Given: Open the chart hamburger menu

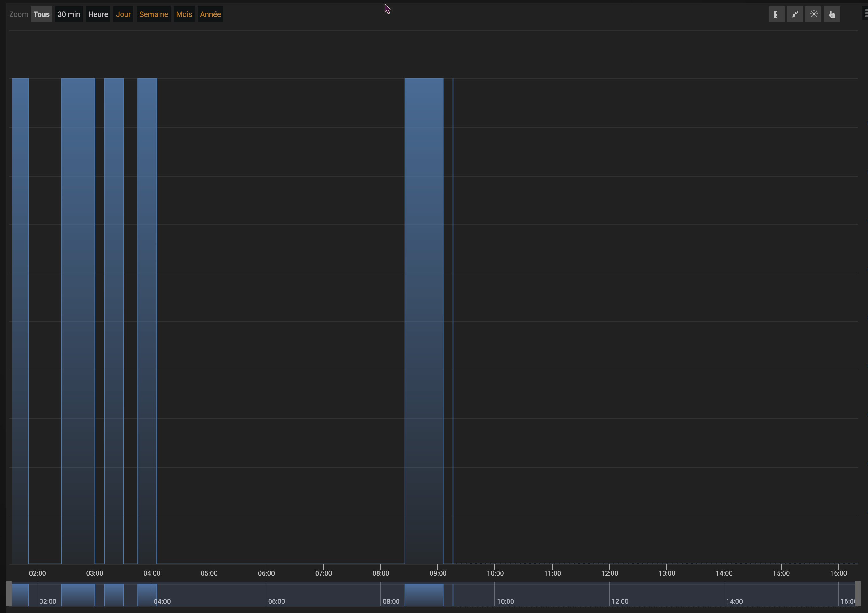Looking at the screenshot, I should point(865,13).
